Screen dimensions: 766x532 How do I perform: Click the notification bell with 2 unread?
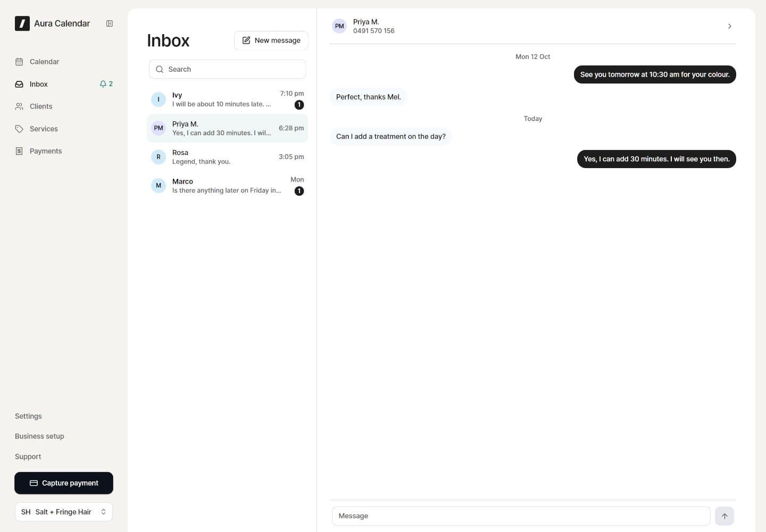[x=106, y=84]
